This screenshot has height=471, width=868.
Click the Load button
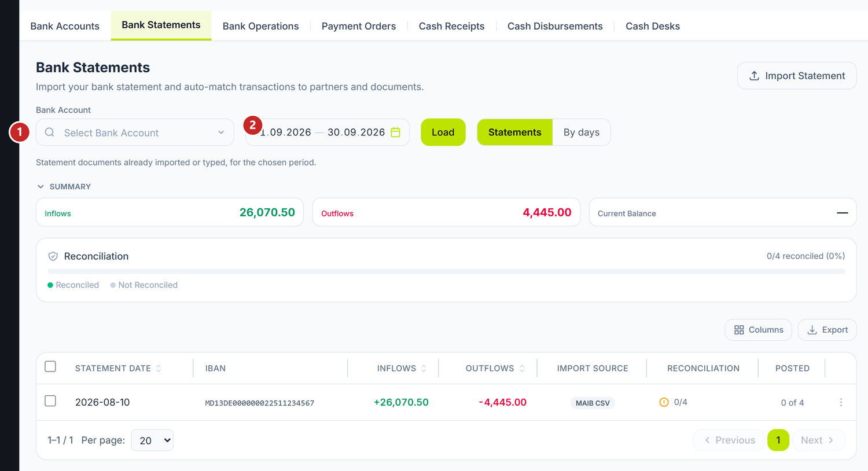(x=443, y=133)
